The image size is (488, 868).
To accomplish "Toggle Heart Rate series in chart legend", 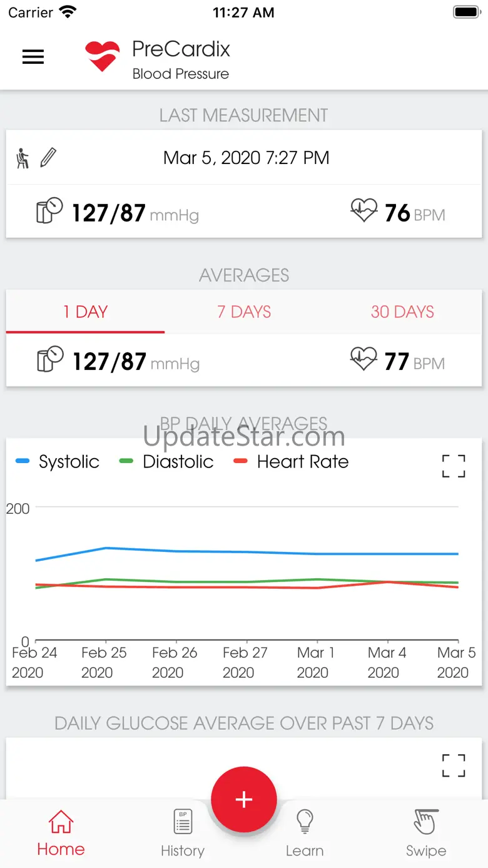I will pos(291,462).
